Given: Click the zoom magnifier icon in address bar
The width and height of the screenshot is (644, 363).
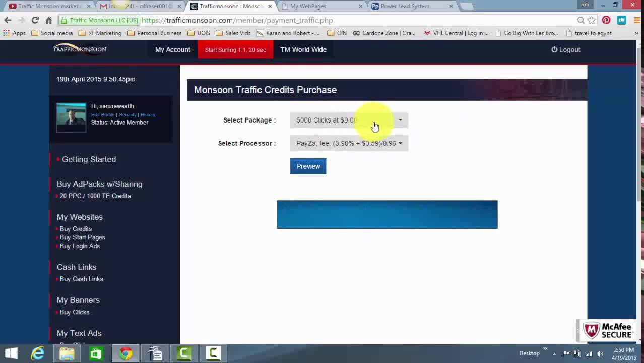Looking at the screenshot, I should coord(581,20).
